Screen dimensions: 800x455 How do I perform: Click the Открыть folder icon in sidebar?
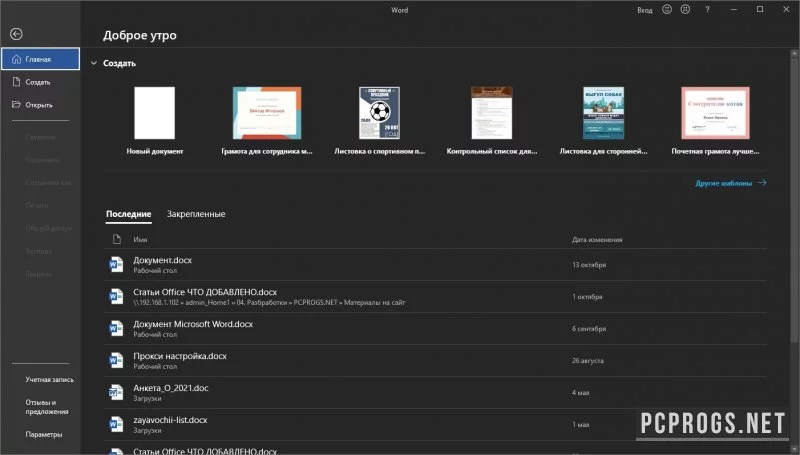coord(16,105)
